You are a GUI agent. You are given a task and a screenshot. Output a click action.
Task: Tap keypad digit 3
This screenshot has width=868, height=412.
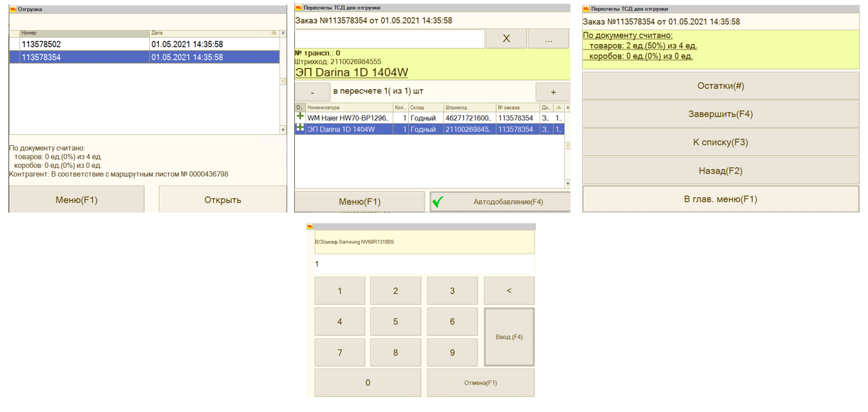click(x=452, y=291)
